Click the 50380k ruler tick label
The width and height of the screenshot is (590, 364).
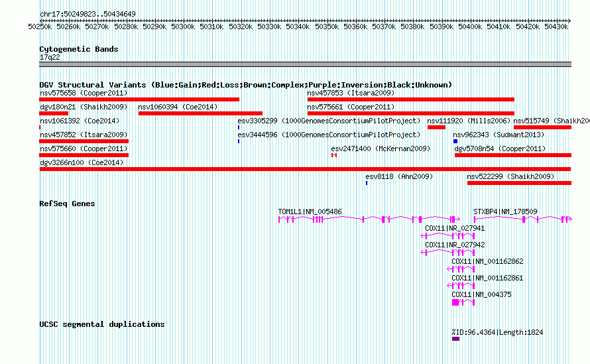tap(412, 27)
